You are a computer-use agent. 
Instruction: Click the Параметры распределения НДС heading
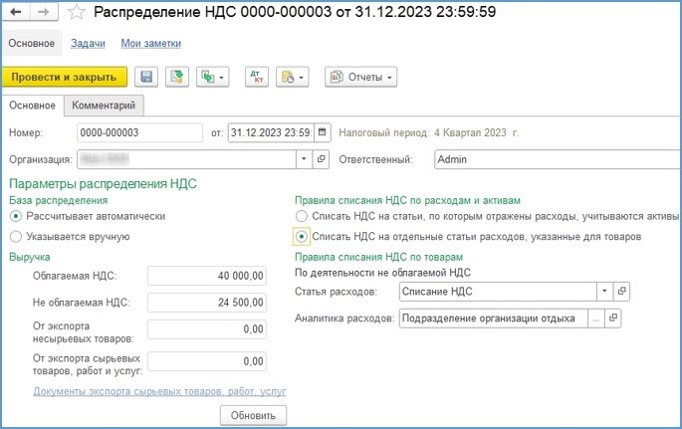[103, 184]
